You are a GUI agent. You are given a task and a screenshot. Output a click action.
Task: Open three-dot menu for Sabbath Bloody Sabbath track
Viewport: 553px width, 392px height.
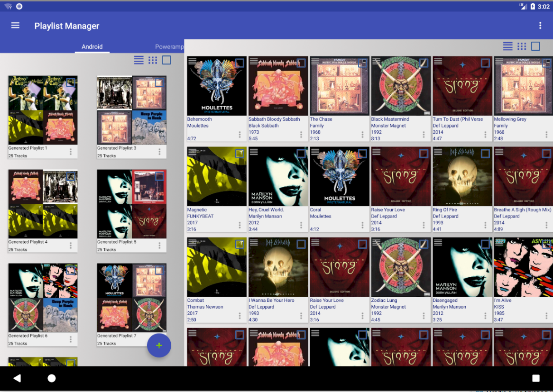[301, 134]
